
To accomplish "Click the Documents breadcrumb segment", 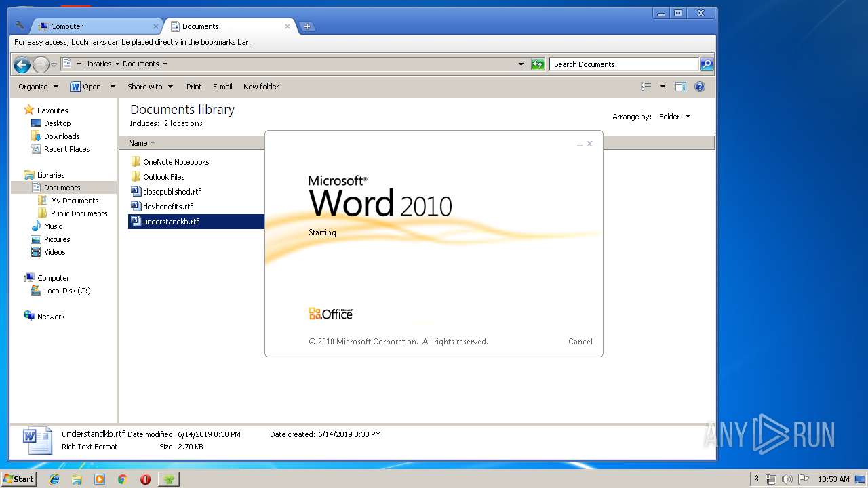I will (x=141, y=64).
